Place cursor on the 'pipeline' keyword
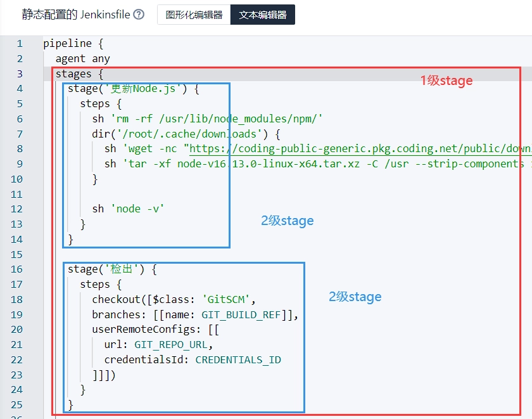 point(67,44)
